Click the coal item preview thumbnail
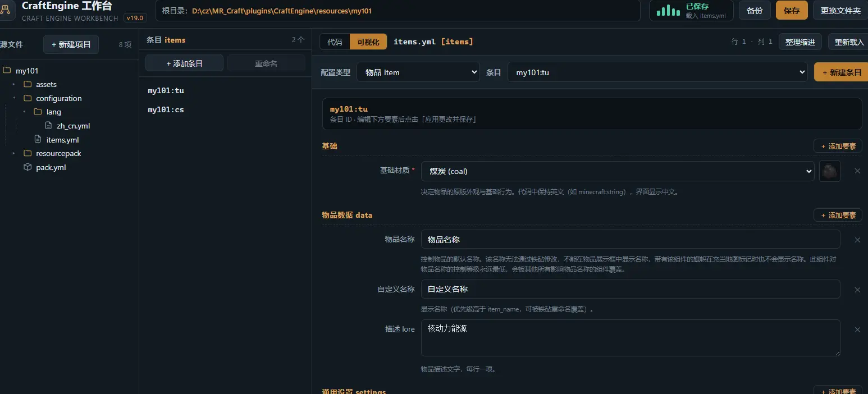This screenshot has height=394, width=868. click(829, 171)
